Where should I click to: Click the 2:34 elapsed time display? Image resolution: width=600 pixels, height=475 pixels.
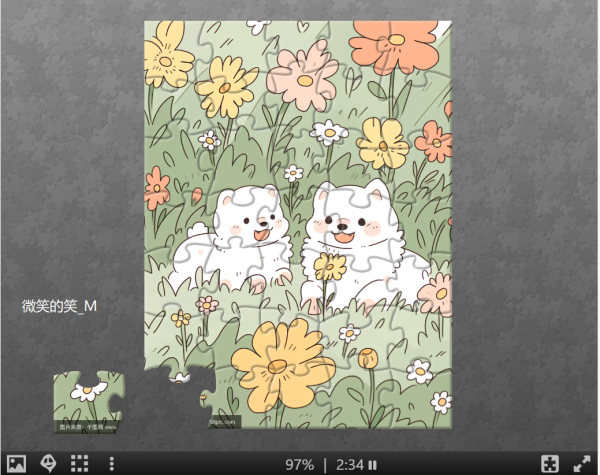click(x=349, y=465)
